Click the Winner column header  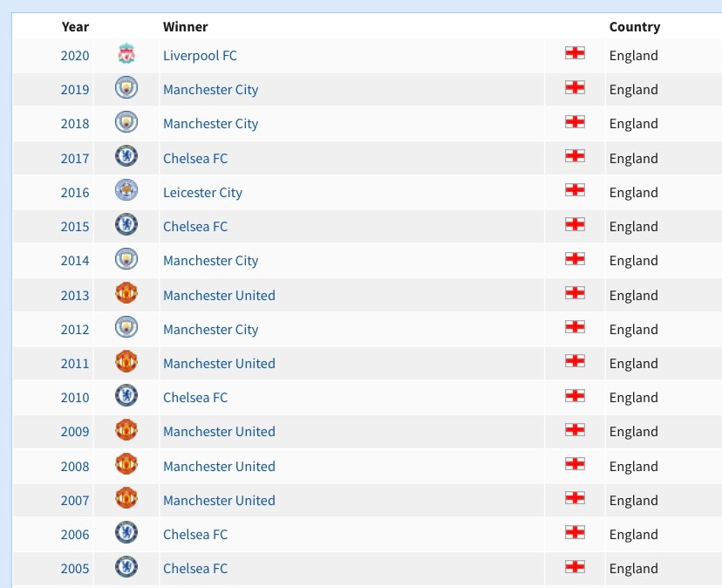tap(185, 27)
